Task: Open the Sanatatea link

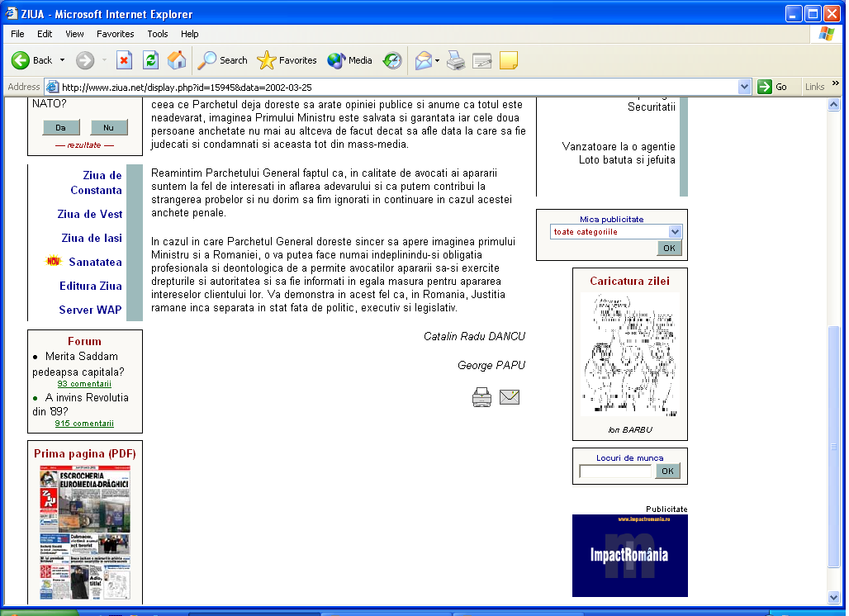Action: pyautogui.click(x=95, y=262)
